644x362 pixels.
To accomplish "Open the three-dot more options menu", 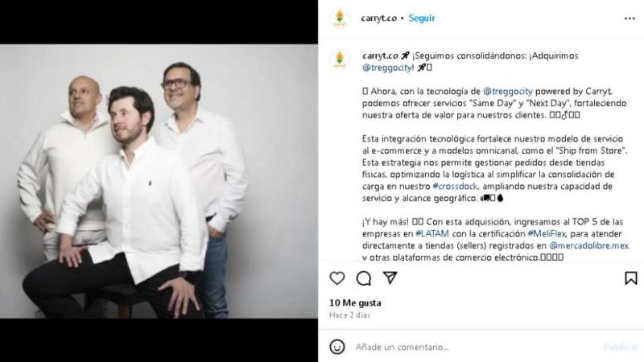I will (x=630, y=19).
